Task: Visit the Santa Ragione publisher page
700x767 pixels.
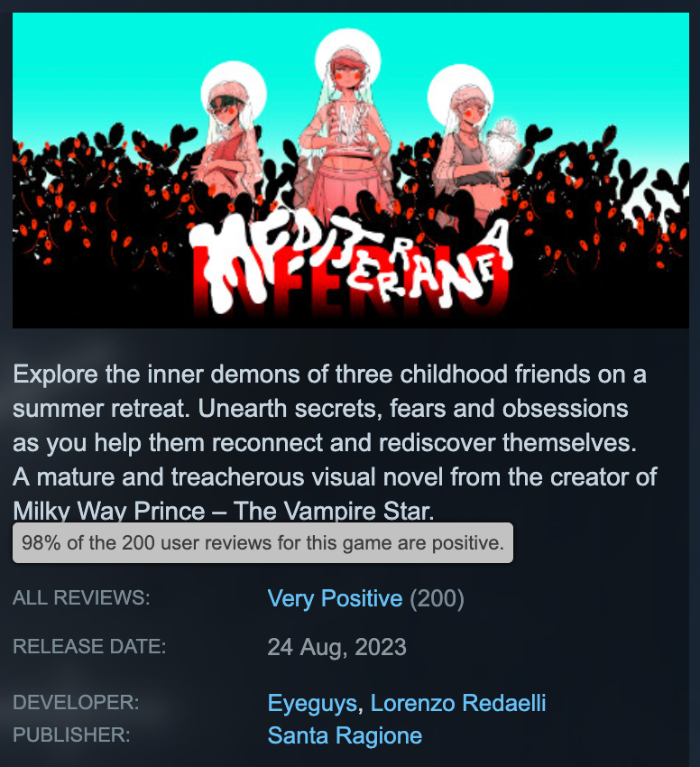Action: point(345,735)
